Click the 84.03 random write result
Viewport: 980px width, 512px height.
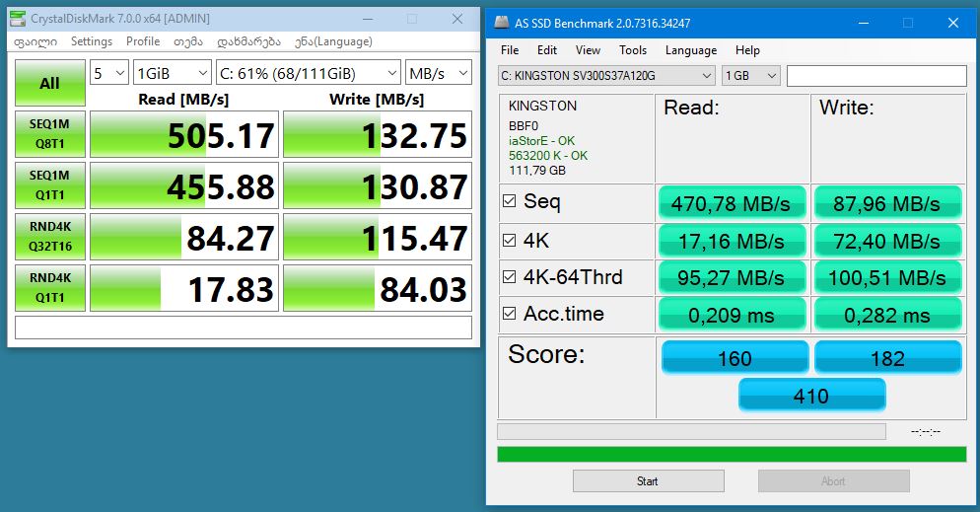click(x=378, y=288)
